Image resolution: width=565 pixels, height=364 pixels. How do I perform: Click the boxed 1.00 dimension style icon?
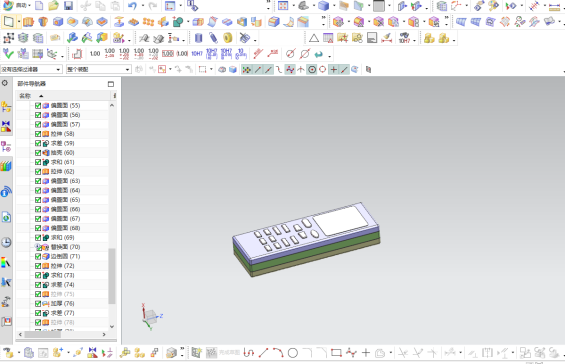pyautogui.click(x=168, y=54)
